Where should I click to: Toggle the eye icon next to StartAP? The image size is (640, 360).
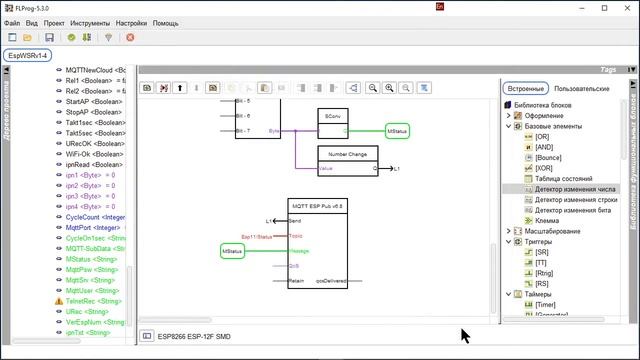59,102
